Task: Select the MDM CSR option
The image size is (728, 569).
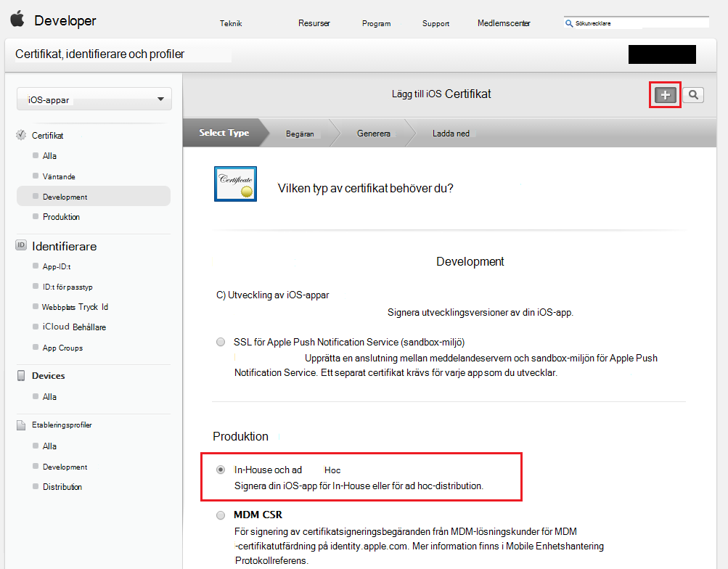Action: coord(220,515)
